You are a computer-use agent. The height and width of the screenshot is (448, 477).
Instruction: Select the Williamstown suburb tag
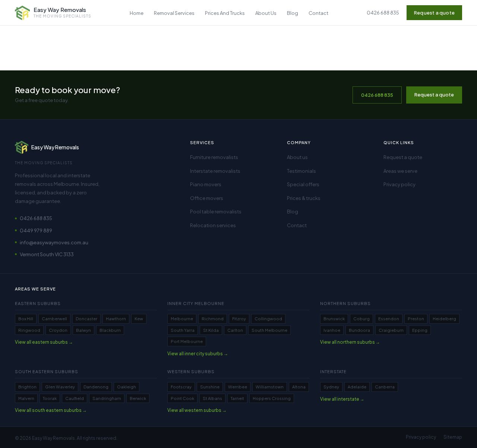pos(269,387)
